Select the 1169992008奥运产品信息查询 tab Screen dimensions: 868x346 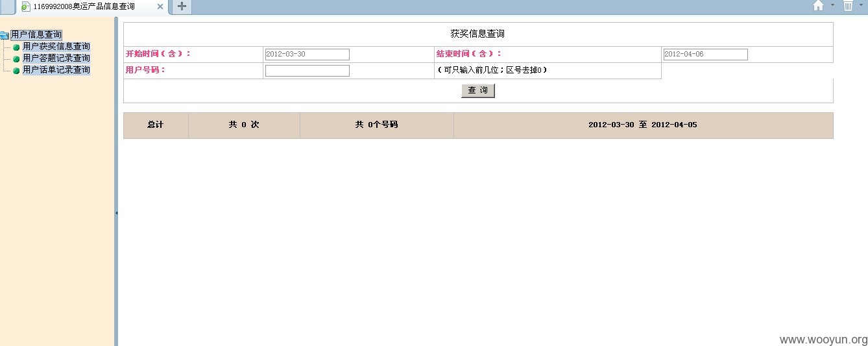[92, 6]
